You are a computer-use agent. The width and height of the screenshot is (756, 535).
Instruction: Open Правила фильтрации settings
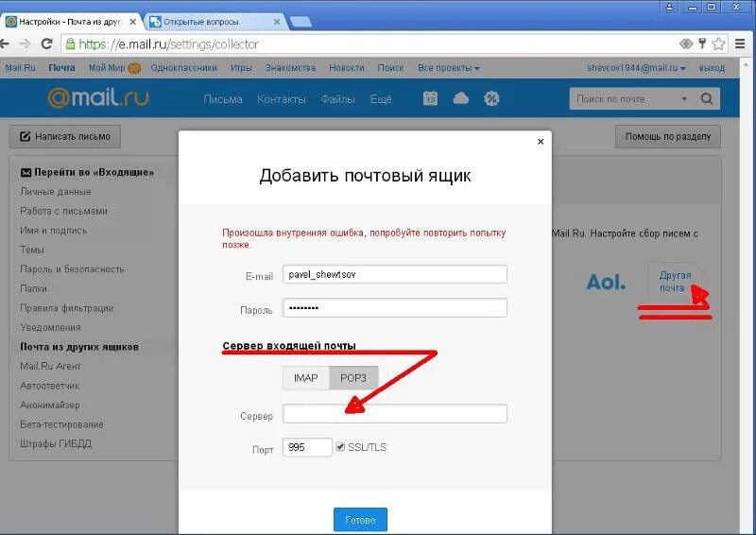pyautogui.click(x=66, y=308)
